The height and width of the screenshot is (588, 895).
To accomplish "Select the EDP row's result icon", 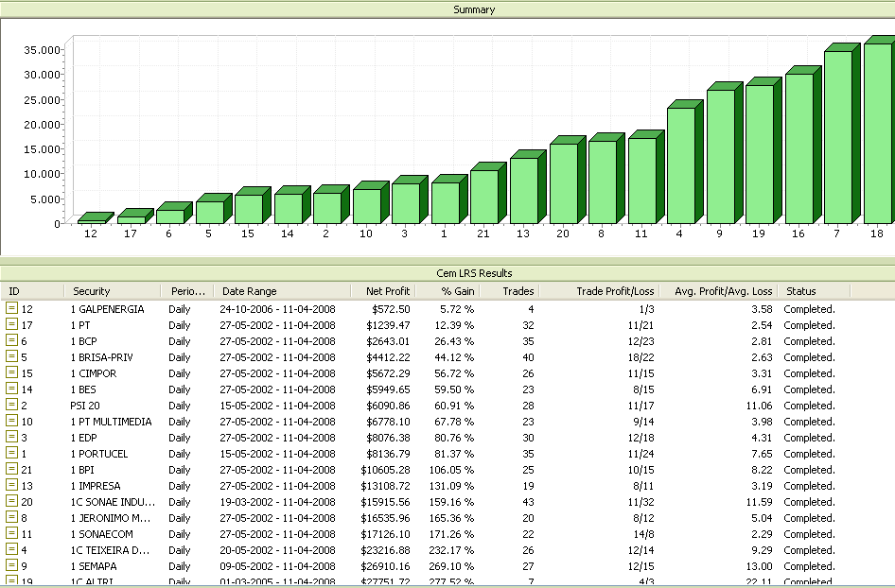I will pyautogui.click(x=11, y=437).
